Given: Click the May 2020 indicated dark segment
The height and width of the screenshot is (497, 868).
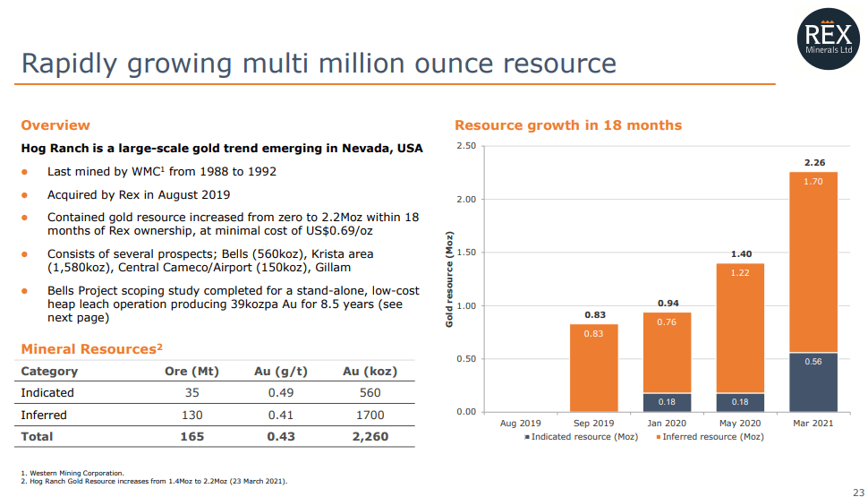Looking at the screenshot, I should (x=740, y=403).
